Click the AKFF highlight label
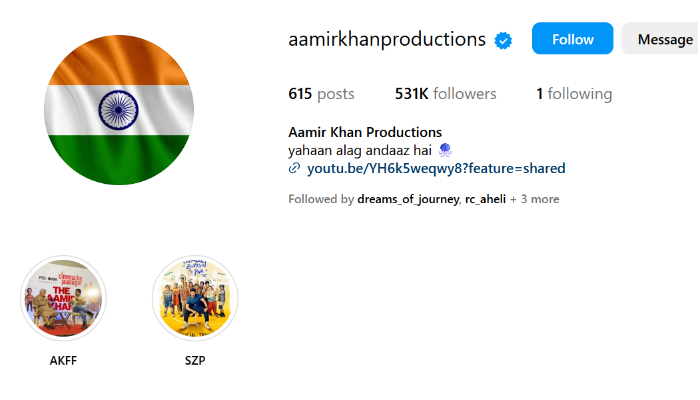 (63, 360)
